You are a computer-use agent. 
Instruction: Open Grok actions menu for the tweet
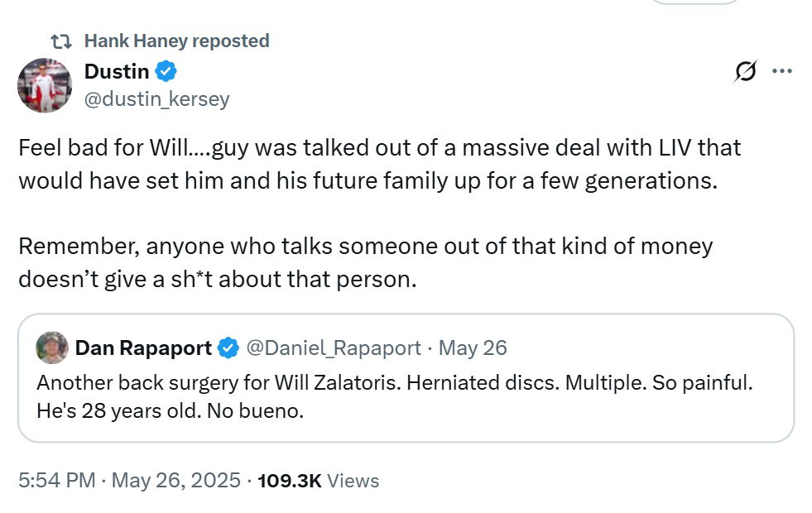click(746, 72)
